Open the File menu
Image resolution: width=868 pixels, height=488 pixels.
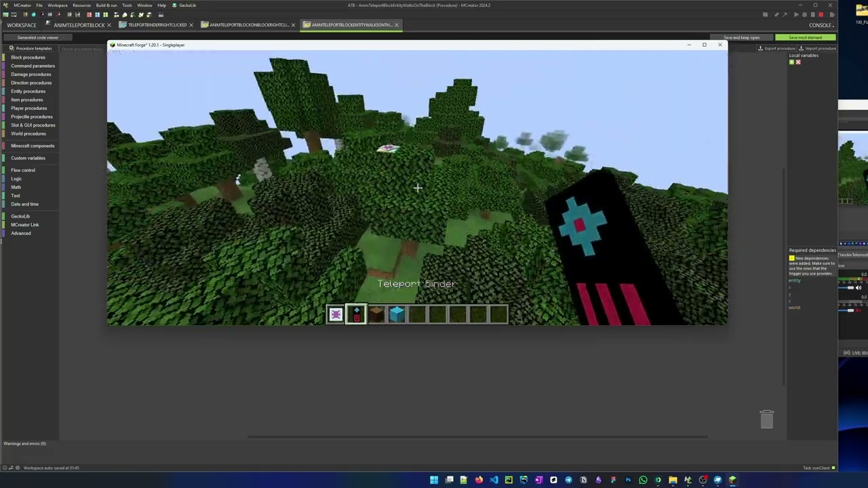coord(39,5)
